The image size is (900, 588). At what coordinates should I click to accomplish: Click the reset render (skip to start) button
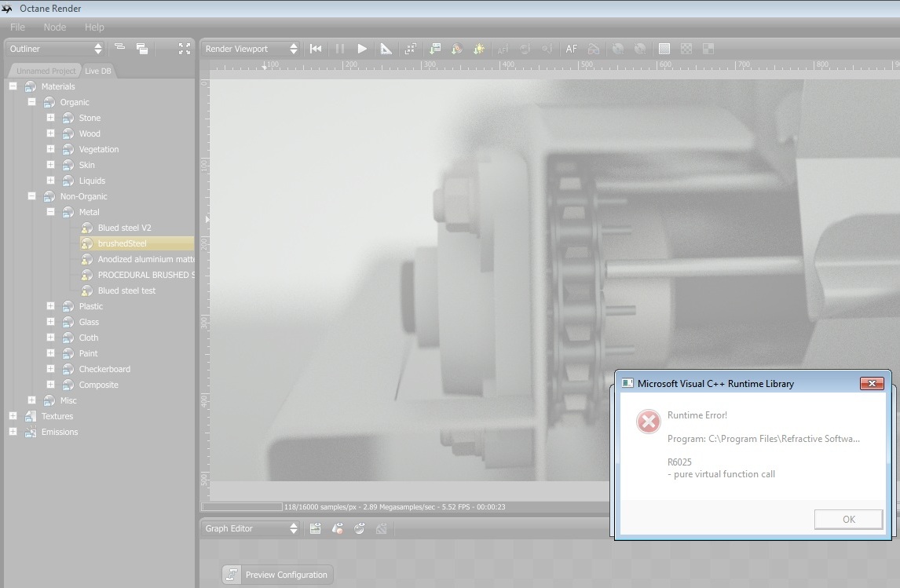pos(316,49)
